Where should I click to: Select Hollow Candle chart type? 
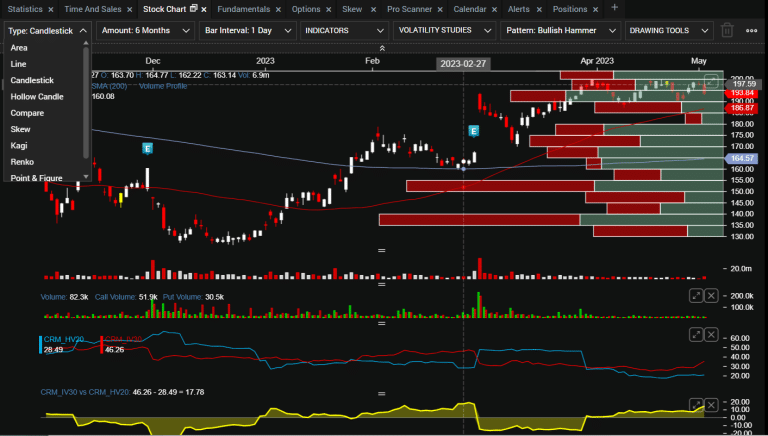pyautogui.click(x=37, y=96)
